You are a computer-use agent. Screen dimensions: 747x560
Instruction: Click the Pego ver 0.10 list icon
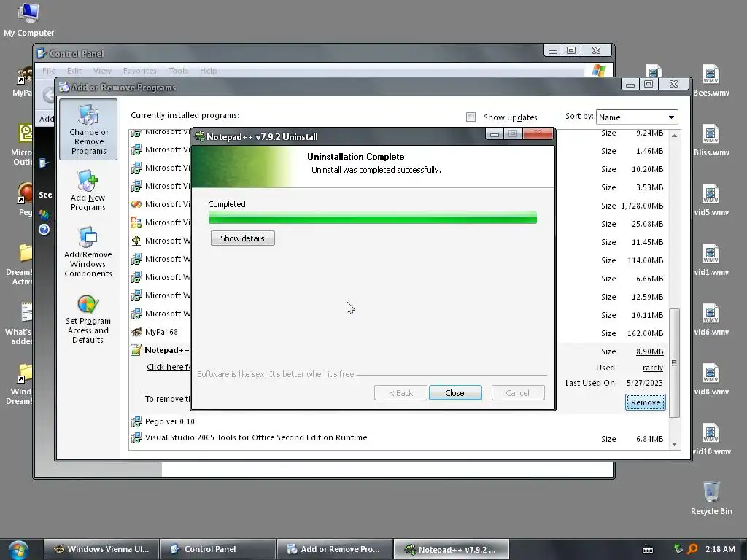136,421
